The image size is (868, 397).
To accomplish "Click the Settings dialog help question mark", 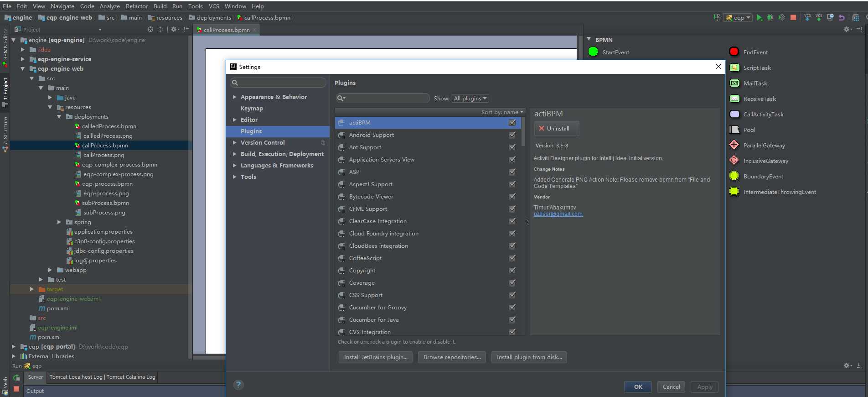I will (x=238, y=385).
